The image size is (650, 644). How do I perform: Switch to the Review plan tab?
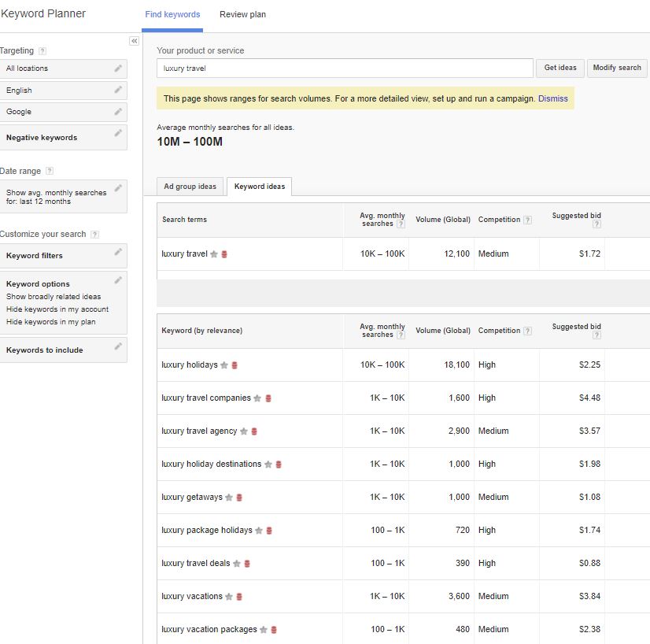pyautogui.click(x=242, y=14)
